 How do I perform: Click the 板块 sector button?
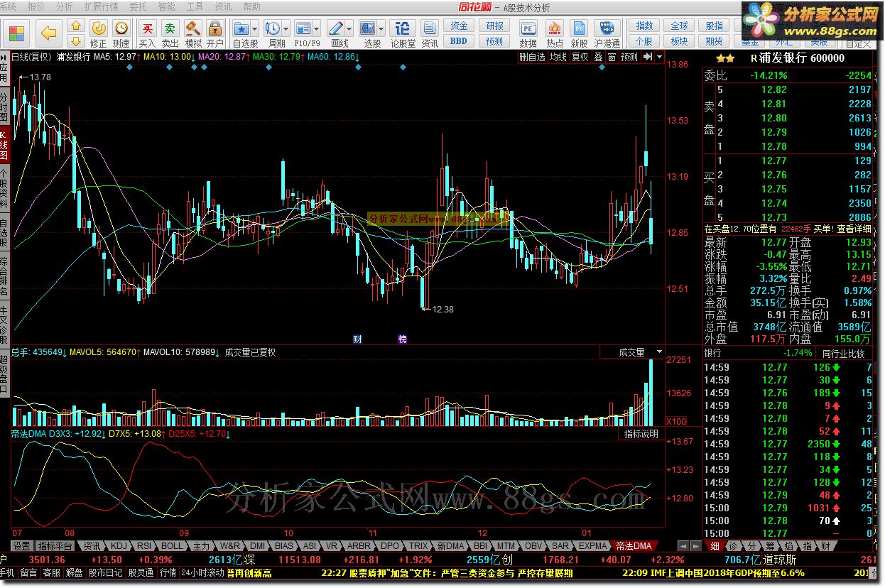[x=680, y=41]
